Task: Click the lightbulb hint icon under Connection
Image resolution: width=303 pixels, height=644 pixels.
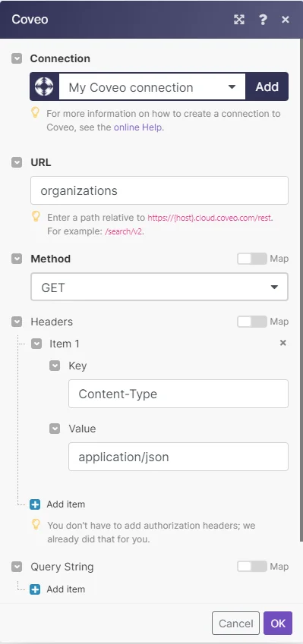Action: click(36, 112)
